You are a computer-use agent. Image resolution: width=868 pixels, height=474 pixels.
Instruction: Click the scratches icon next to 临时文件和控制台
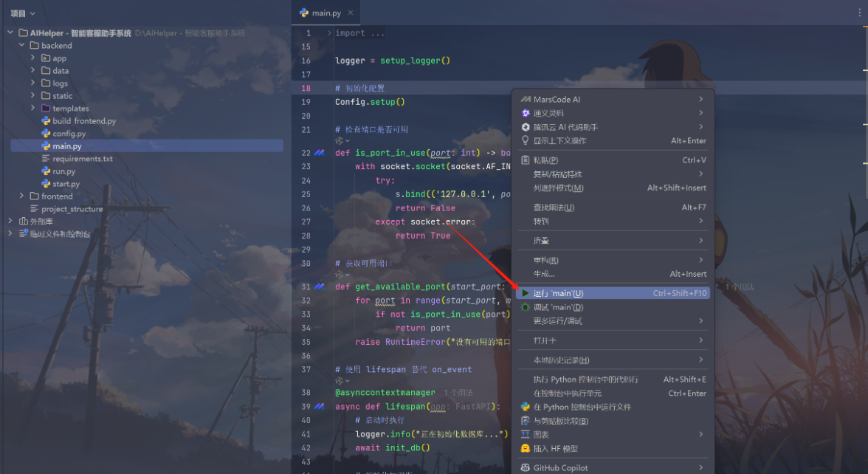[24, 233]
